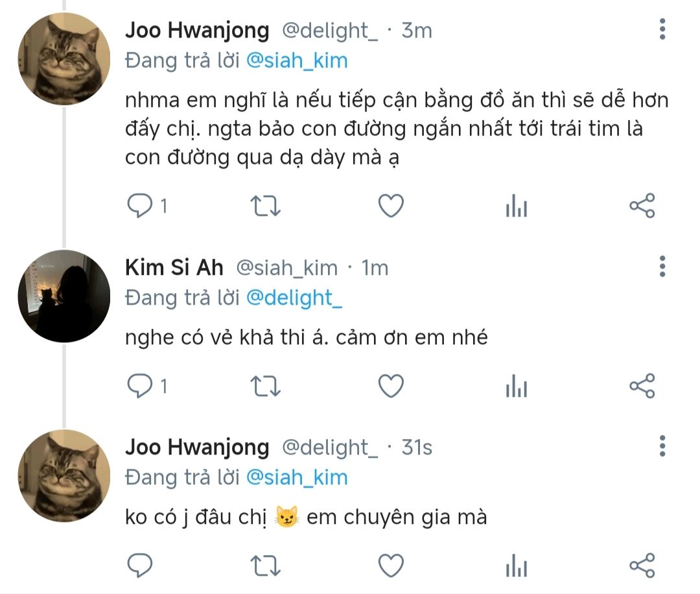Open Kim Si Ah's display name
The image size is (700, 594).
[174, 267]
